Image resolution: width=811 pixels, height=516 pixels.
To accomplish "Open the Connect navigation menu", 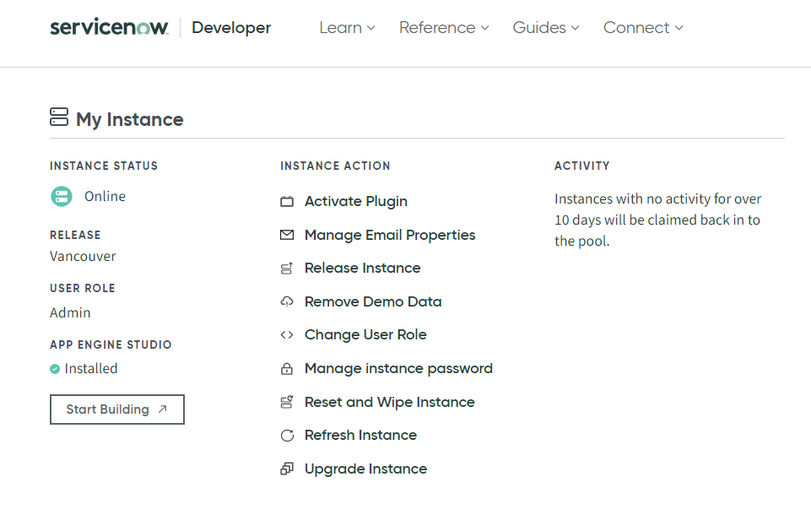I will [643, 28].
